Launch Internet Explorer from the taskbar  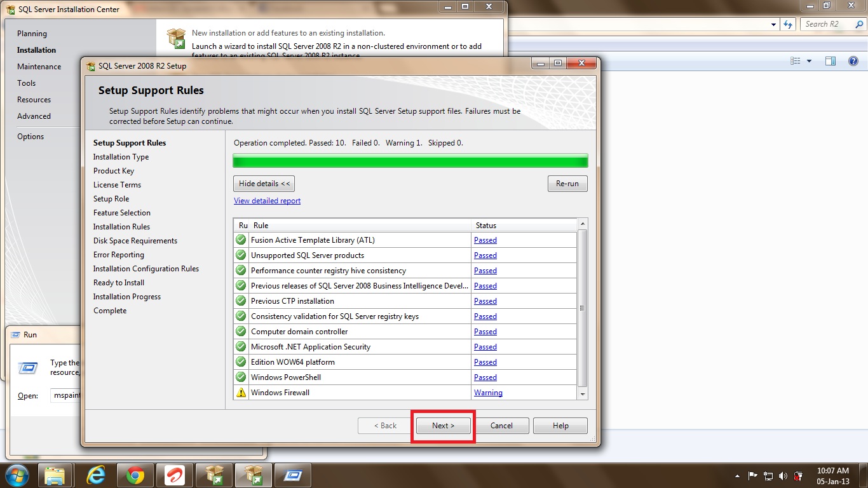click(96, 475)
